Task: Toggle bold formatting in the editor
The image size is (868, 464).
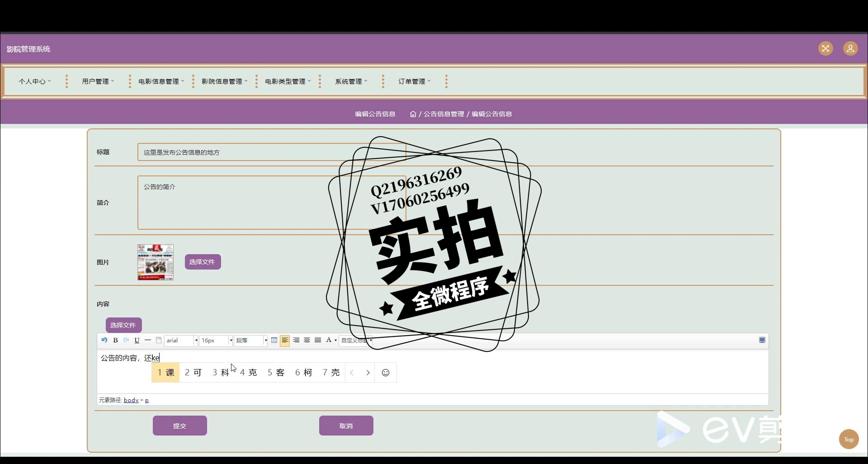Action: 115,340
